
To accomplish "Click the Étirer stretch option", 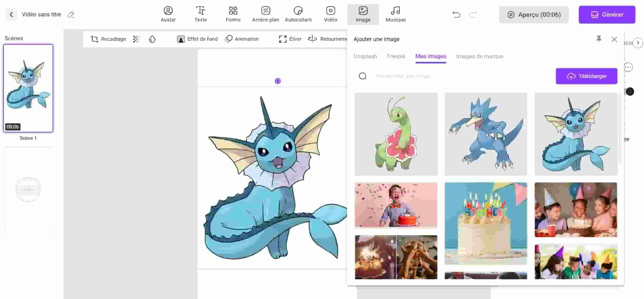I will pyautogui.click(x=290, y=39).
